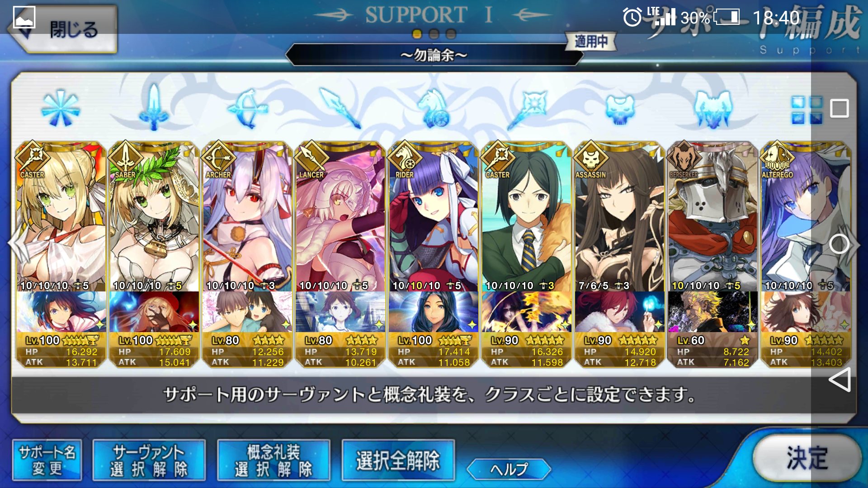Select the Berserker class beast icon
This screenshot has width=868, height=488.
point(713,108)
